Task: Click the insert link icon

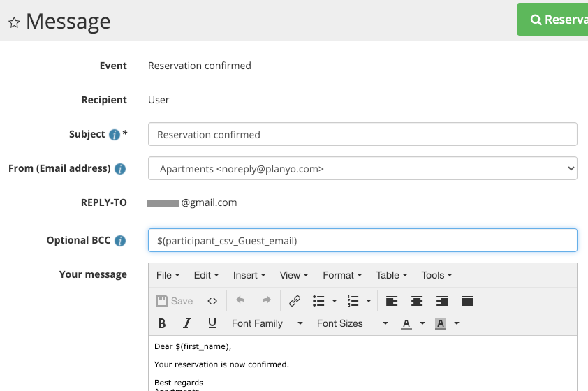Action: (x=295, y=301)
